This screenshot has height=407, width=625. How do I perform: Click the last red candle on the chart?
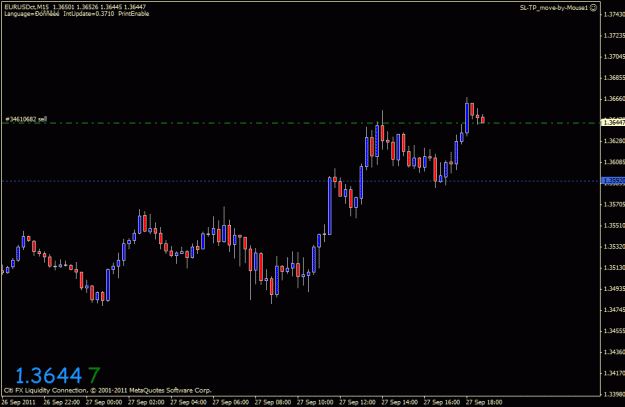click(483, 120)
